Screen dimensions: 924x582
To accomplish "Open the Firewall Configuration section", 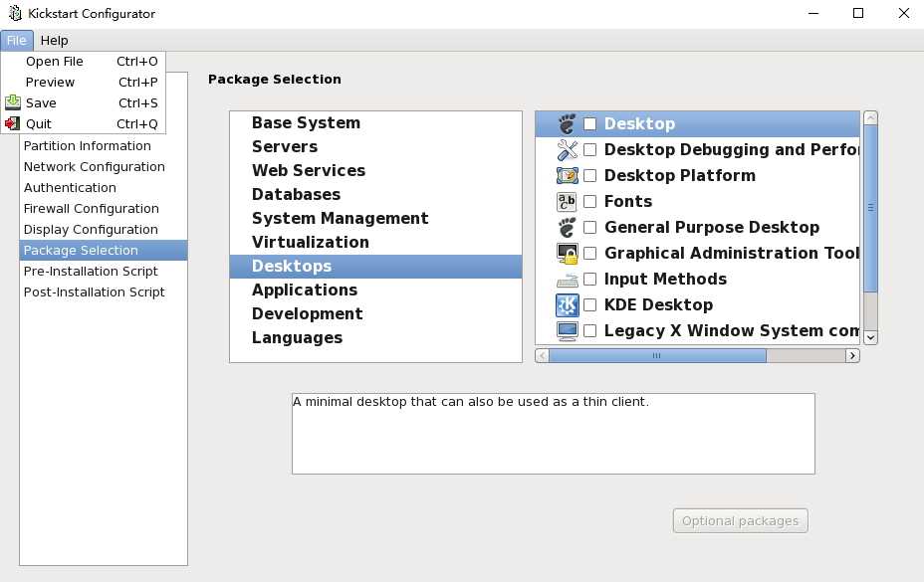I will [92, 209].
